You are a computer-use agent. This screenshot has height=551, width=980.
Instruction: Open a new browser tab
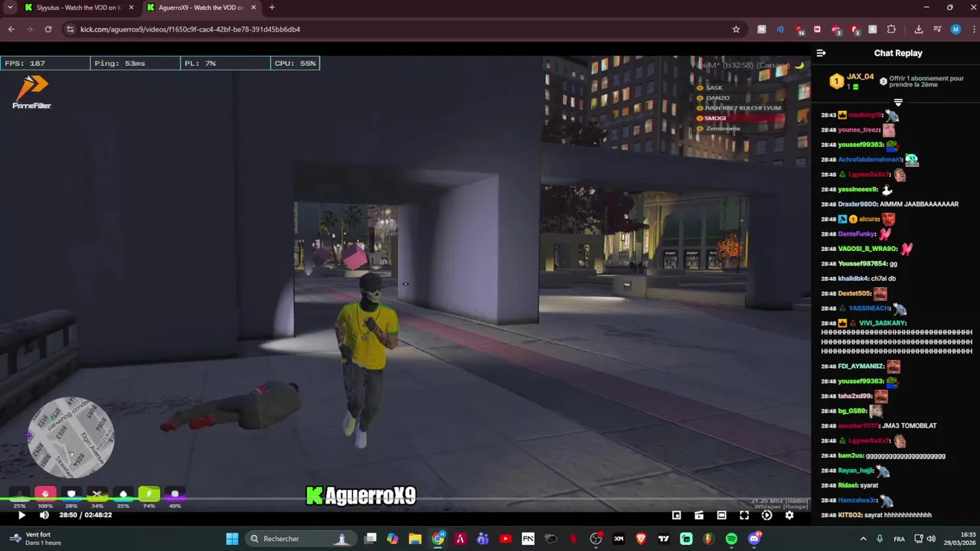(272, 8)
